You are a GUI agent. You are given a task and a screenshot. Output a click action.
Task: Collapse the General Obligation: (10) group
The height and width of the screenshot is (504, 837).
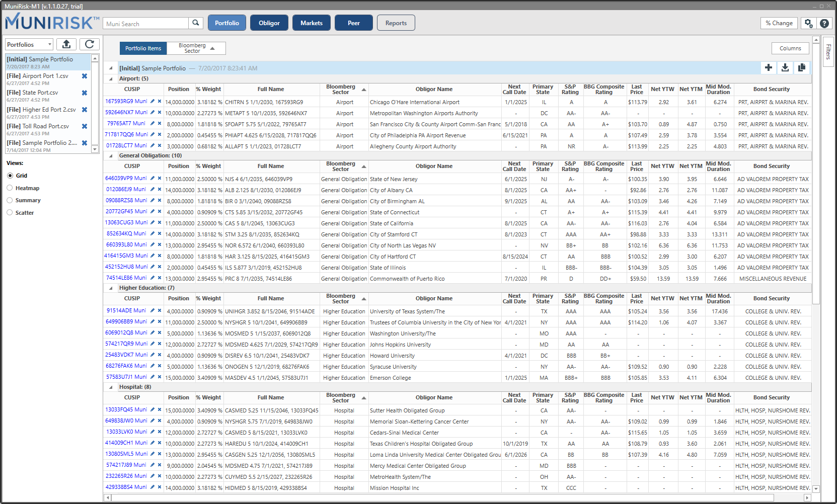tap(111, 156)
